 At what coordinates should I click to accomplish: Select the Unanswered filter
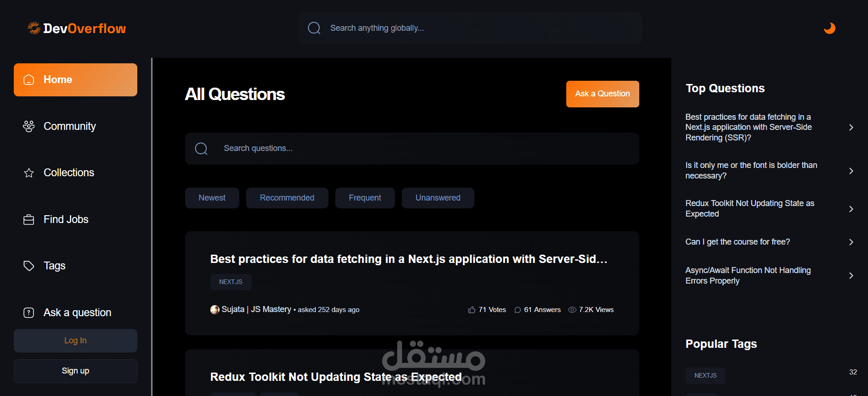[x=438, y=198]
